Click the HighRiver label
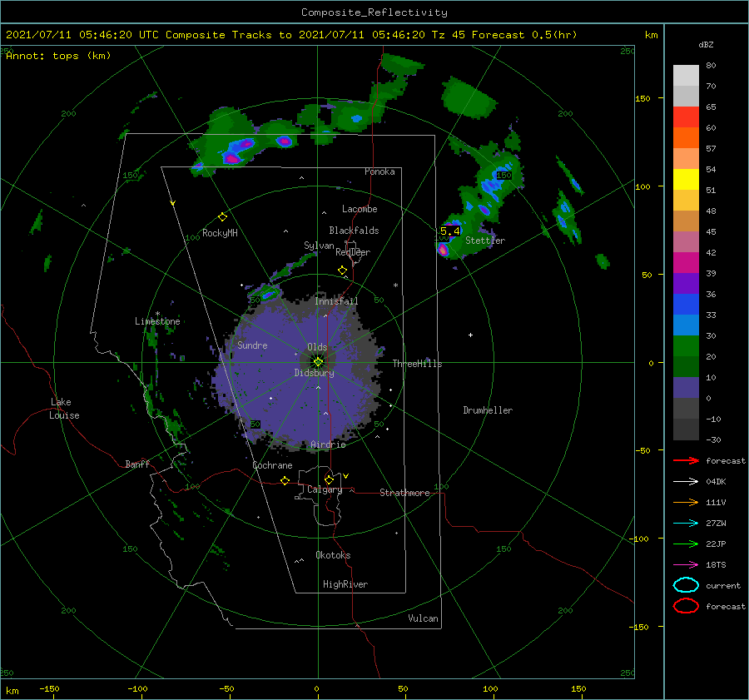Image resolution: width=749 pixels, height=700 pixels. coord(345,584)
